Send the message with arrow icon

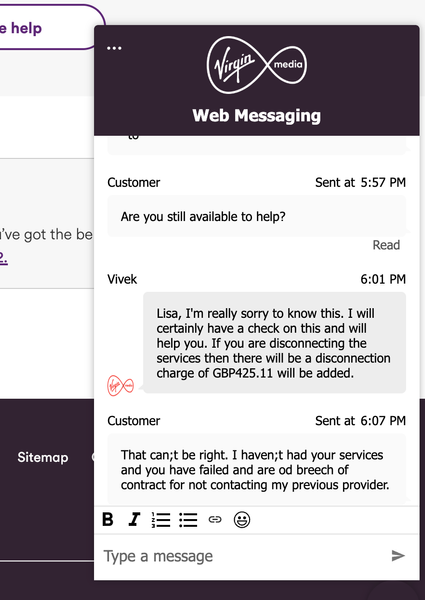(x=398, y=556)
